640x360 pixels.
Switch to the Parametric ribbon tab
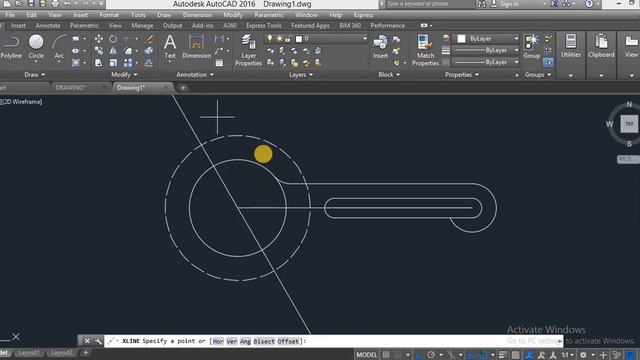(84, 25)
